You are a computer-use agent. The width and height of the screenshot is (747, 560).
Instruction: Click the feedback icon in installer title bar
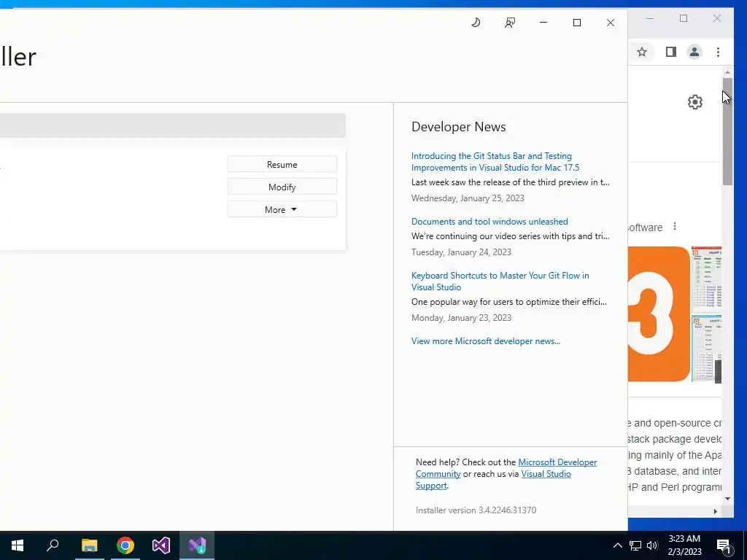510,23
